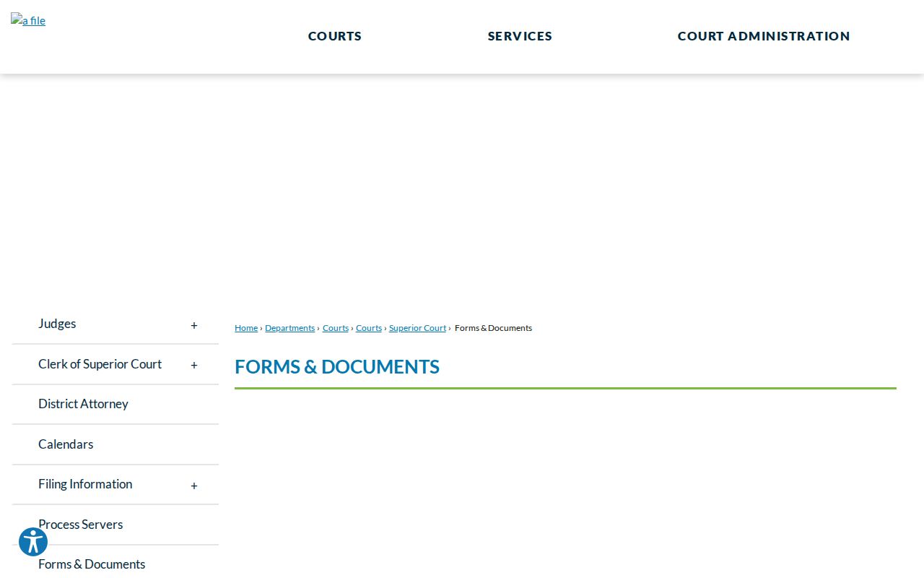The image size is (924, 578).
Task: Open the Courts top menu
Action: (335, 36)
